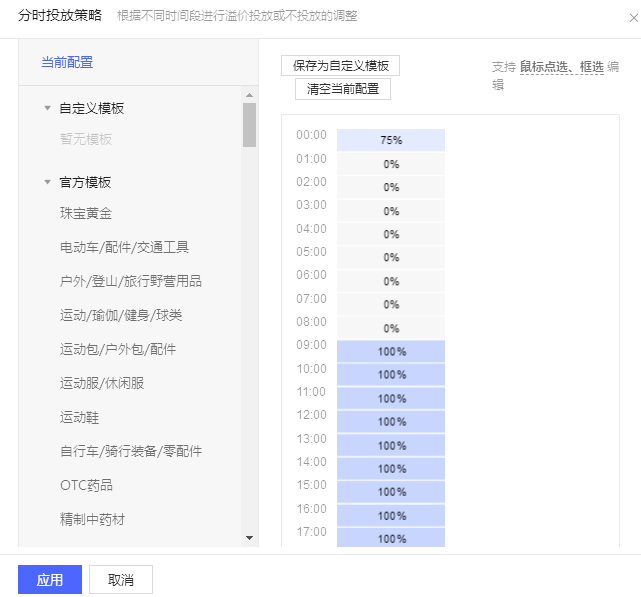Click the template list scroll-up arrow
641x597 pixels.
(x=249, y=95)
